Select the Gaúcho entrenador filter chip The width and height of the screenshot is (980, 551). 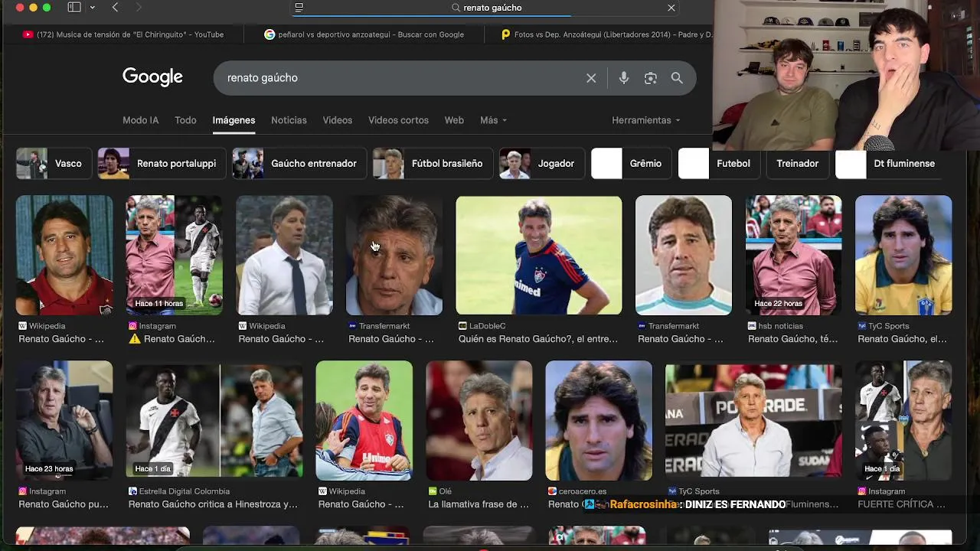(x=299, y=163)
